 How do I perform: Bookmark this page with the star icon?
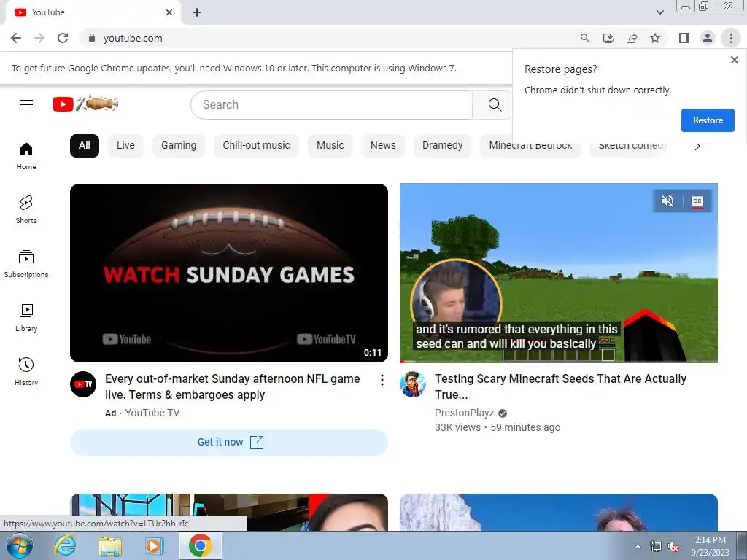pyautogui.click(x=655, y=38)
